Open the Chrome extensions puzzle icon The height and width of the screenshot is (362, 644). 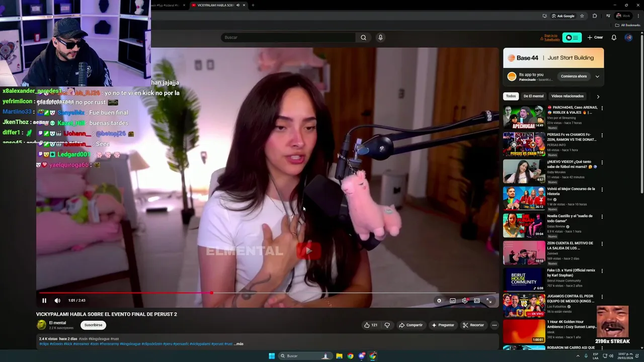(x=595, y=16)
